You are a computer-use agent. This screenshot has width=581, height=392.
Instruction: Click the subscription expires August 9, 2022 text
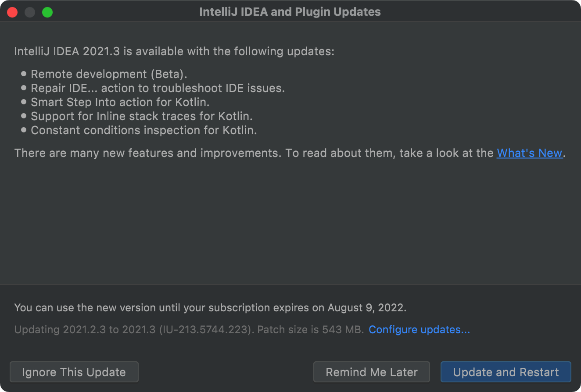(210, 307)
